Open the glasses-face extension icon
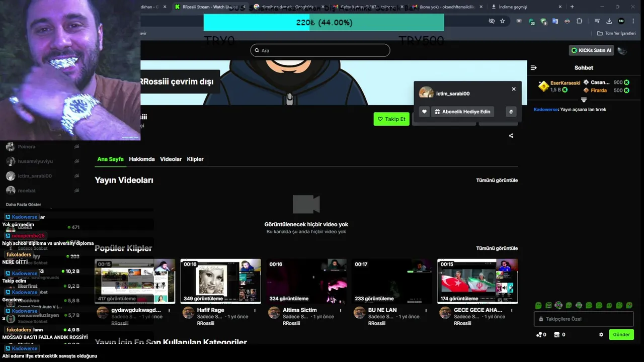 (567, 21)
